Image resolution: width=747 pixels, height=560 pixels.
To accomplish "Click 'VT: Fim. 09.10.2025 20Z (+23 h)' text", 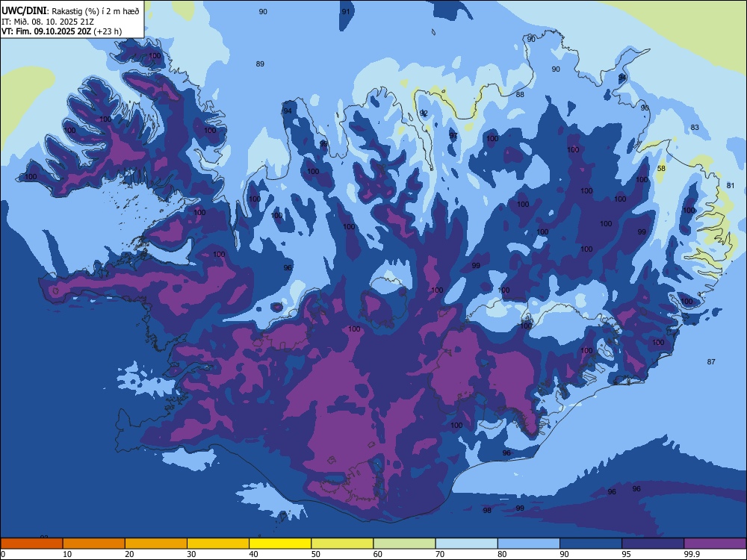I will pyautogui.click(x=61, y=31).
